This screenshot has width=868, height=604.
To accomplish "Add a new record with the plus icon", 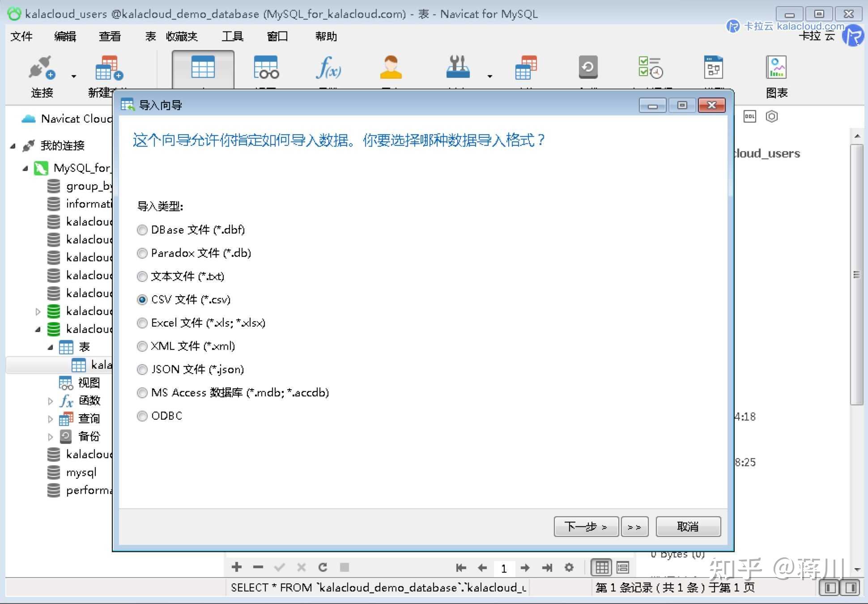I will pyautogui.click(x=236, y=567).
